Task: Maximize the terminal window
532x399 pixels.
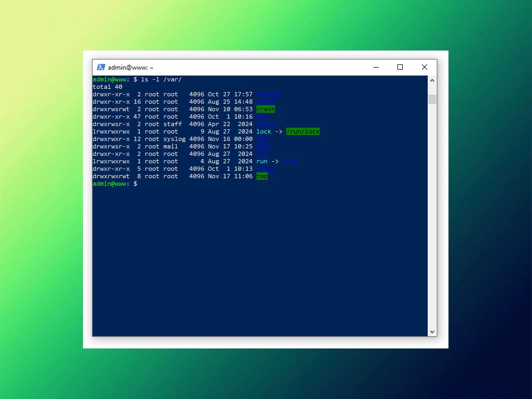Action: 400,68
